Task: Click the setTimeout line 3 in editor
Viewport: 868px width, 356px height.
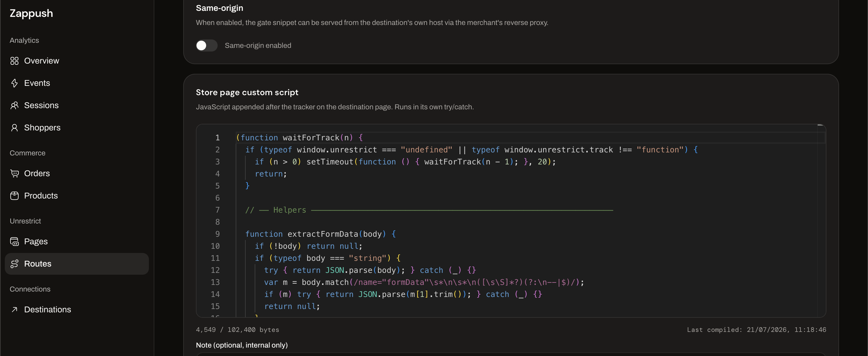Action: (x=405, y=162)
